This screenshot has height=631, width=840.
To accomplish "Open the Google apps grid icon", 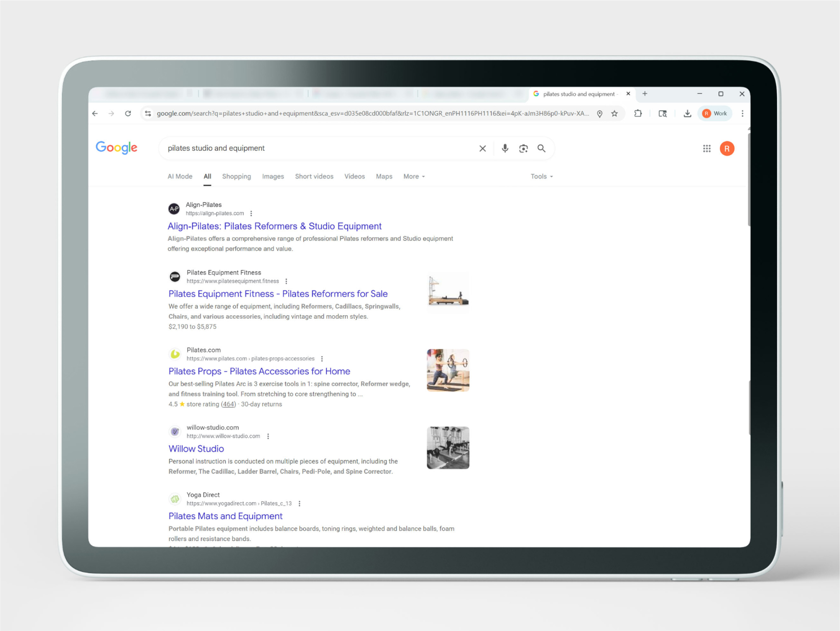I will (x=707, y=148).
